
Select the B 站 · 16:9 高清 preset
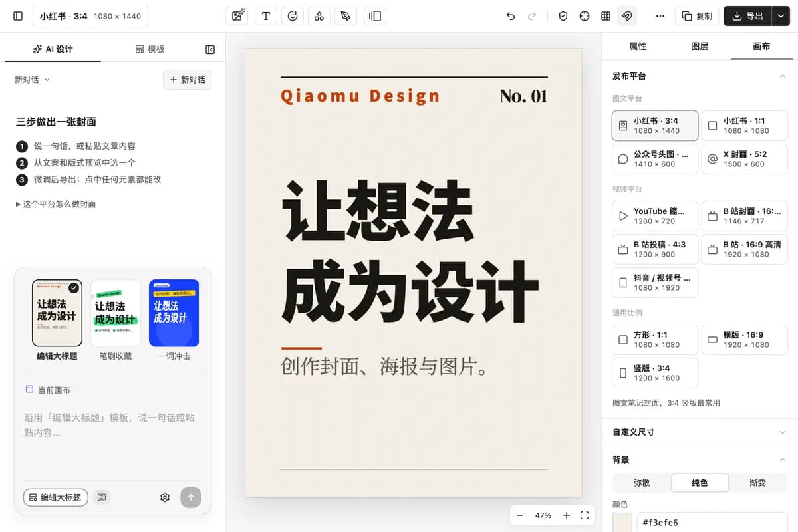(745, 249)
